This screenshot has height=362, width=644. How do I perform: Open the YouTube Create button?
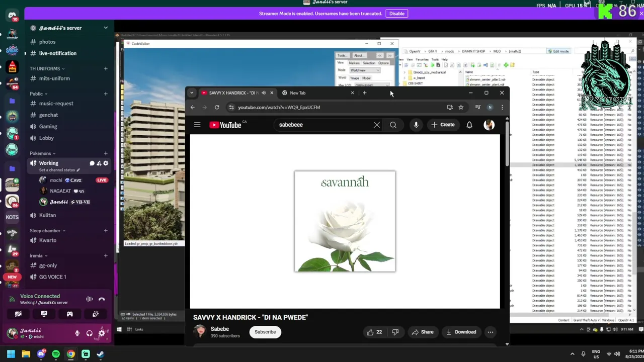(x=443, y=125)
